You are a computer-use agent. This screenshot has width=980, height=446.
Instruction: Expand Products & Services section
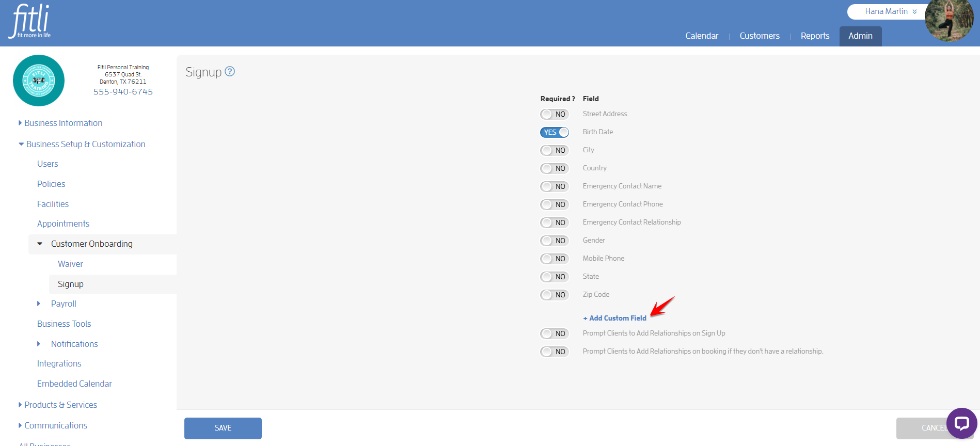tap(58, 405)
